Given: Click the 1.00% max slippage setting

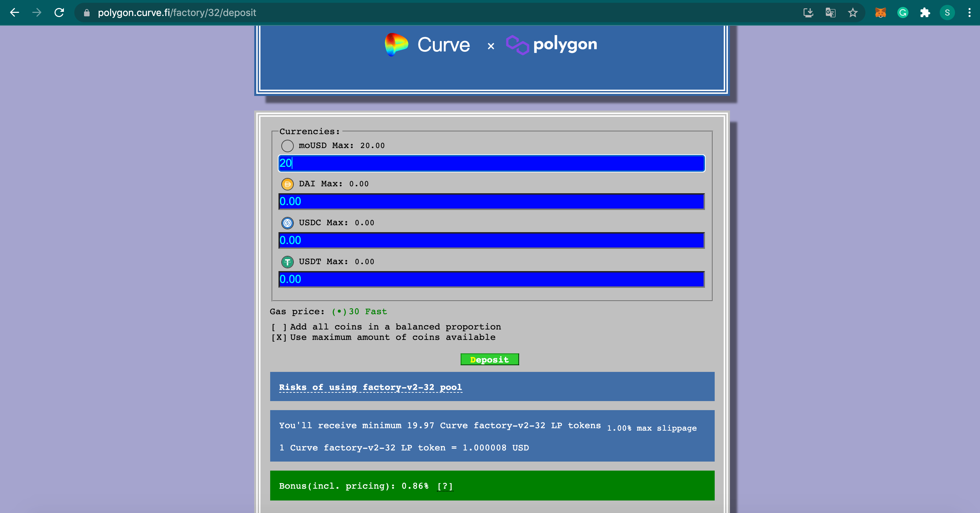Looking at the screenshot, I should 652,428.
